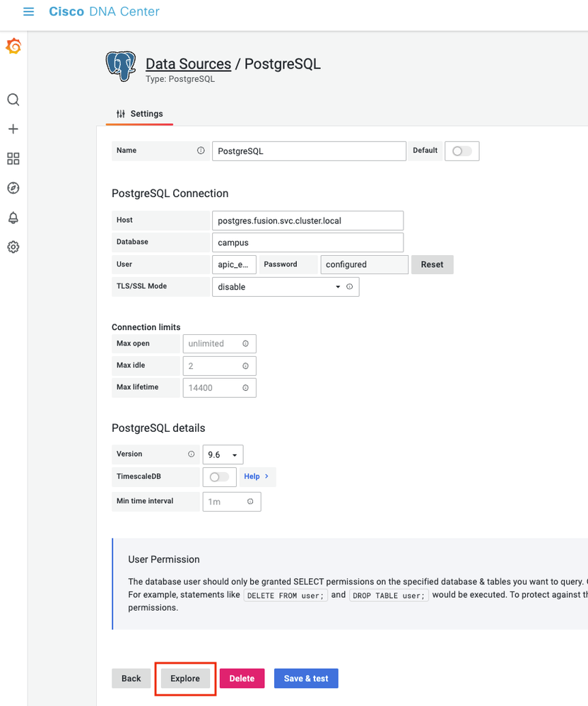The image size is (588, 706).
Task: Click the Delete button
Action: click(242, 678)
